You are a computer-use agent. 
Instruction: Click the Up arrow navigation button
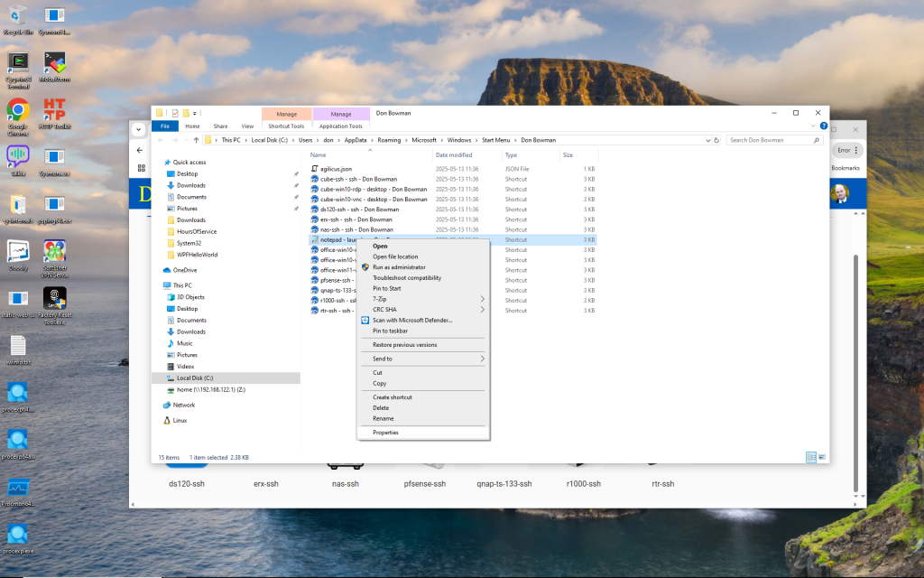pos(197,140)
